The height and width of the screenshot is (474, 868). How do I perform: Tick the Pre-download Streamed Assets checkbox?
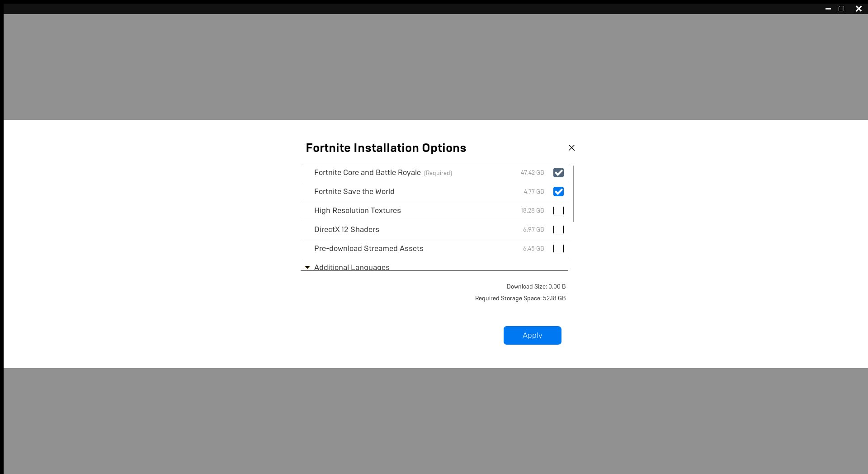click(x=558, y=249)
